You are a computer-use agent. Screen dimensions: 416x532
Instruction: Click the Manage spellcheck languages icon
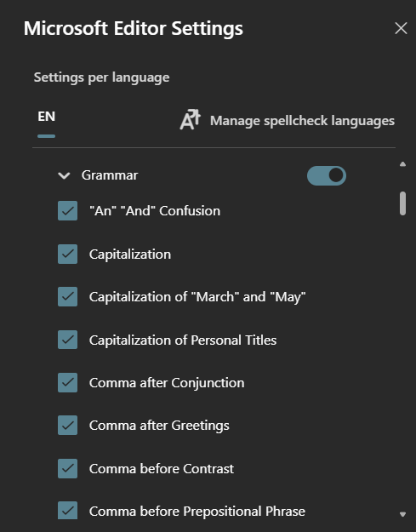click(x=190, y=120)
